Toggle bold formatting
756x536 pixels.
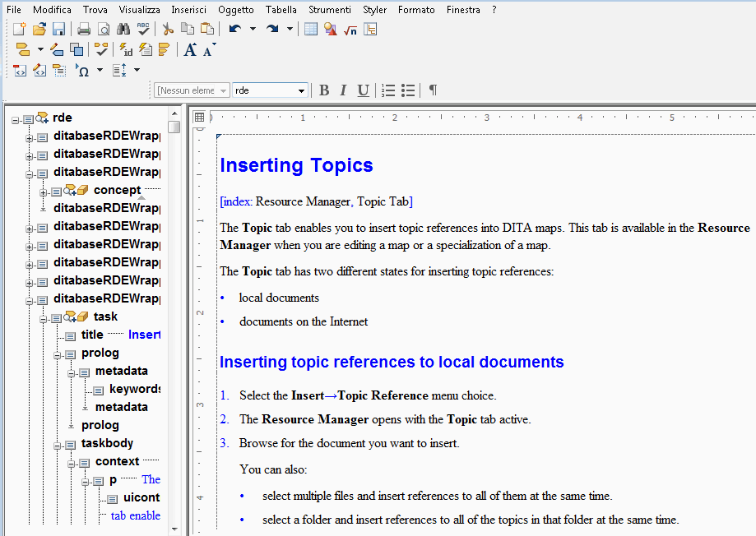[324, 90]
